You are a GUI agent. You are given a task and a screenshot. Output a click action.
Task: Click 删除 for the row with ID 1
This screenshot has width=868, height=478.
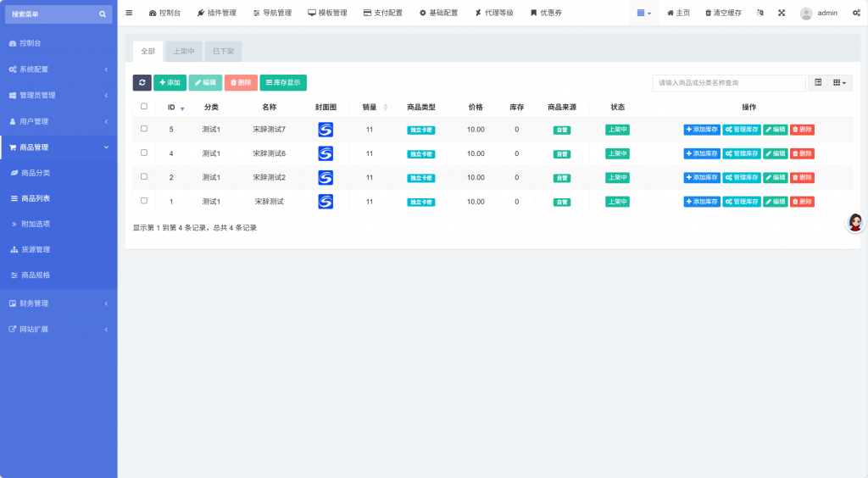click(802, 202)
